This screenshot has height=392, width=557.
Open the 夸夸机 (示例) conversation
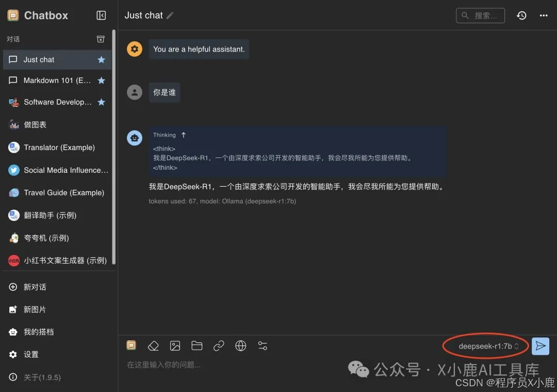click(57, 238)
